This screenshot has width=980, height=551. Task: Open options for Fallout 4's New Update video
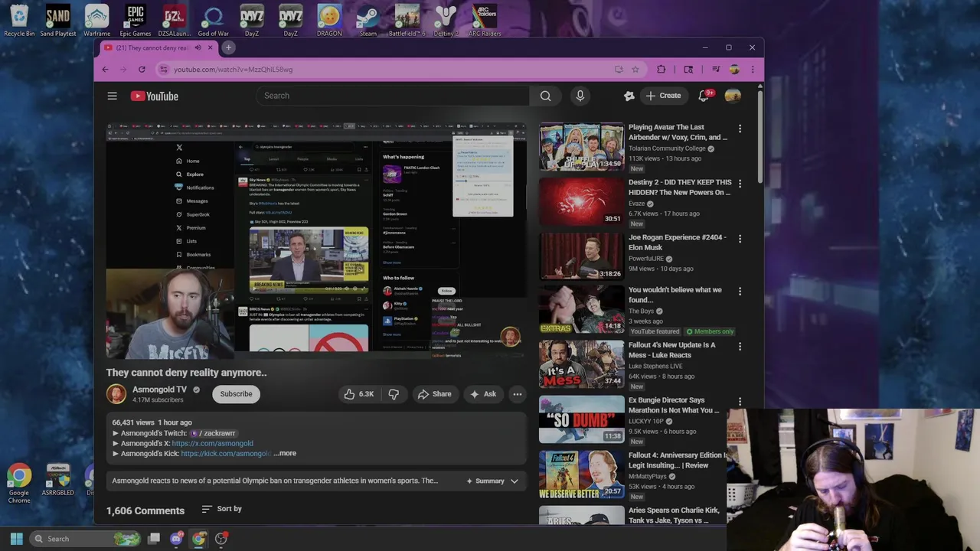point(740,347)
